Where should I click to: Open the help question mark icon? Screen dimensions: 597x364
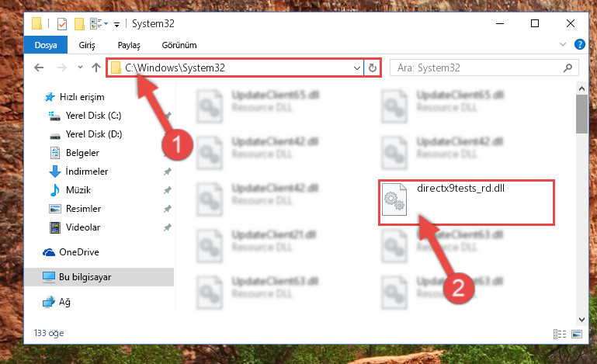[x=579, y=44]
